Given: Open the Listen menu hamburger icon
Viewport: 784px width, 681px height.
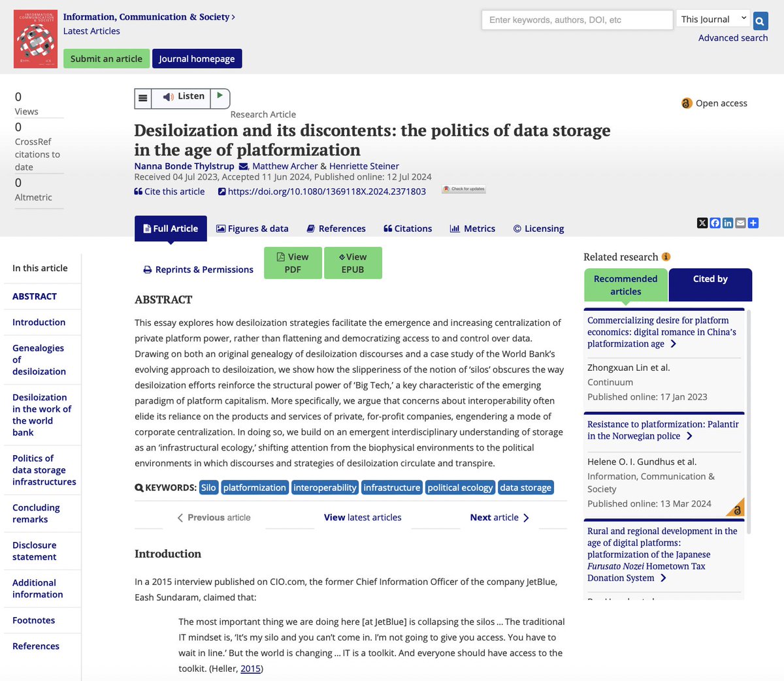Looking at the screenshot, I should (x=142, y=98).
